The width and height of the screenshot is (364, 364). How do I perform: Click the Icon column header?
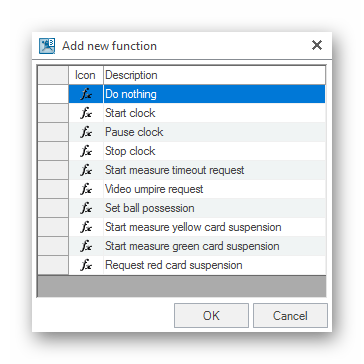click(86, 75)
